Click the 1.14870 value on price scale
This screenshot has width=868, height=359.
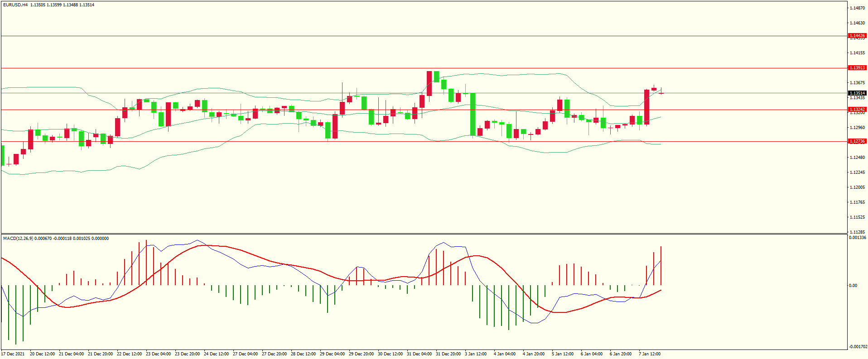[x=857, y=8]
